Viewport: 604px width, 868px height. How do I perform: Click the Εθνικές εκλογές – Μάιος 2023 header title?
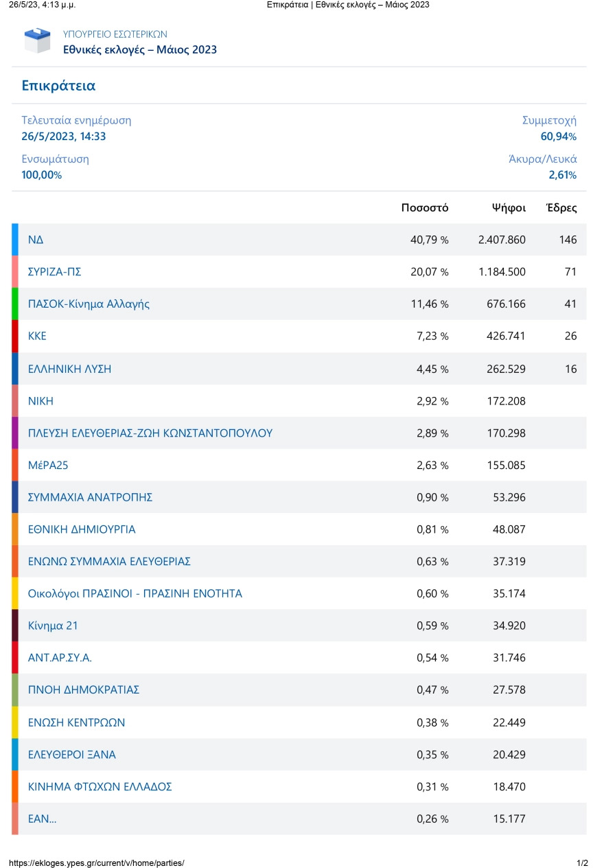140,49
